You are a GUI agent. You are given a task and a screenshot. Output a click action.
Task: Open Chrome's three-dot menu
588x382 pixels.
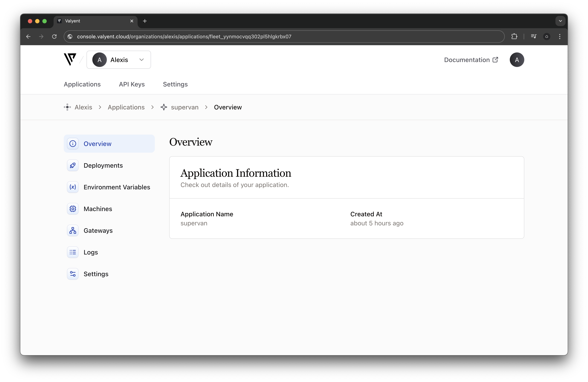click(560, 37)
